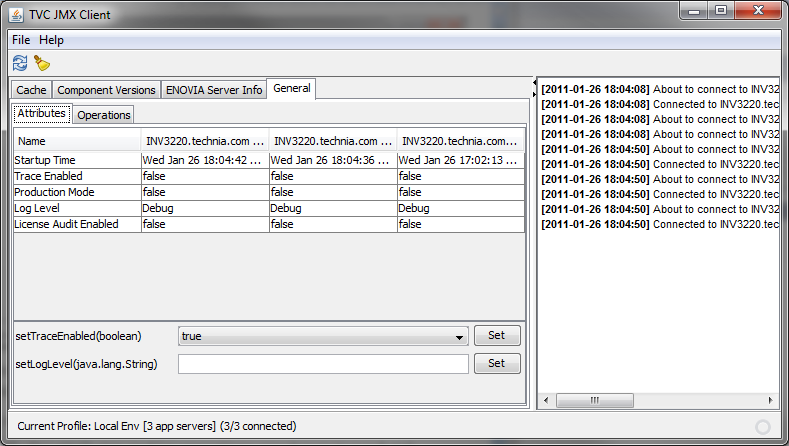
Task: Click the broom clear-log icon
Action: point(41,63)
